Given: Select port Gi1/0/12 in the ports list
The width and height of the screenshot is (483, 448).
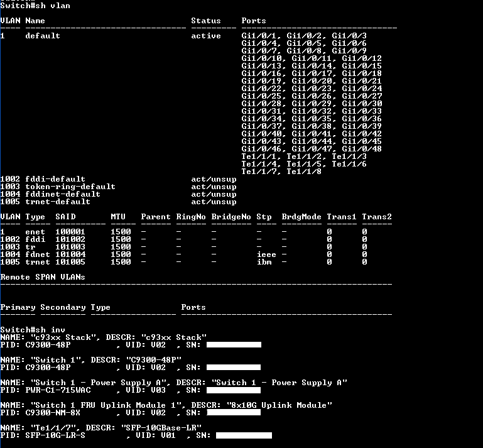Looking at the screenshot, I should [362, 58].
